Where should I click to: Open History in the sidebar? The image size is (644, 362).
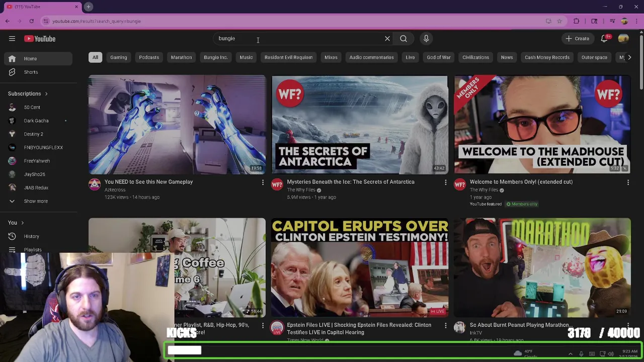coord(39,236)
